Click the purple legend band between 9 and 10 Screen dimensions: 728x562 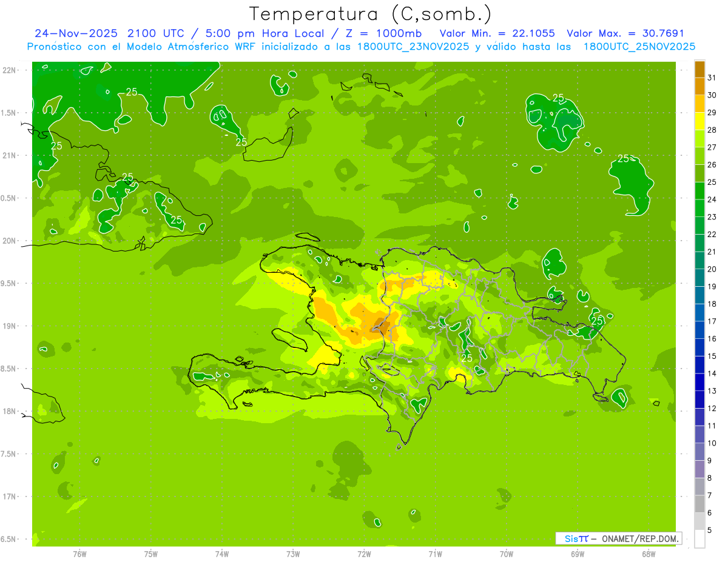click(700, 452)
